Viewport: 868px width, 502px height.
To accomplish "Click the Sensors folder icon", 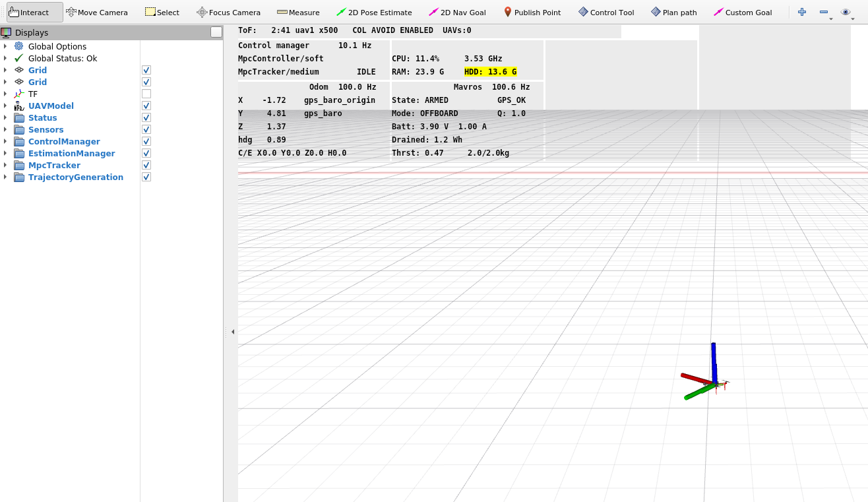I will tap(18, 129).
